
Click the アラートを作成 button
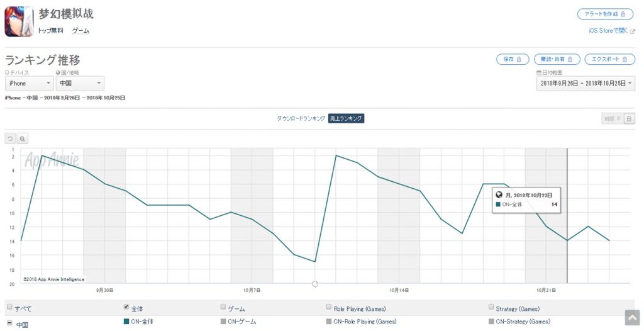pos(605,14)
